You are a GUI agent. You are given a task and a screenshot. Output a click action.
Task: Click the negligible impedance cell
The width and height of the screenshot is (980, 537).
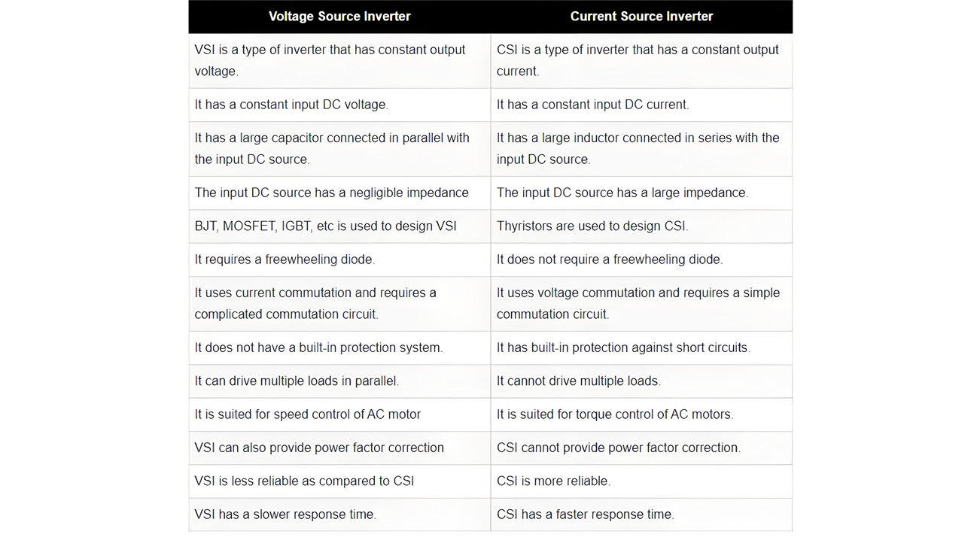339,193
